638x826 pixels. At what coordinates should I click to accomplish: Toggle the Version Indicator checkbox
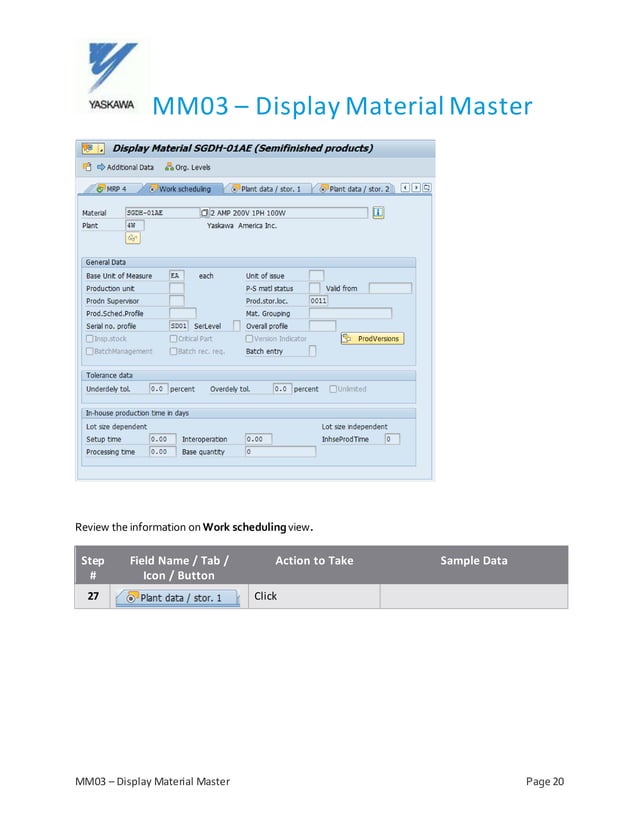point(249,339)
